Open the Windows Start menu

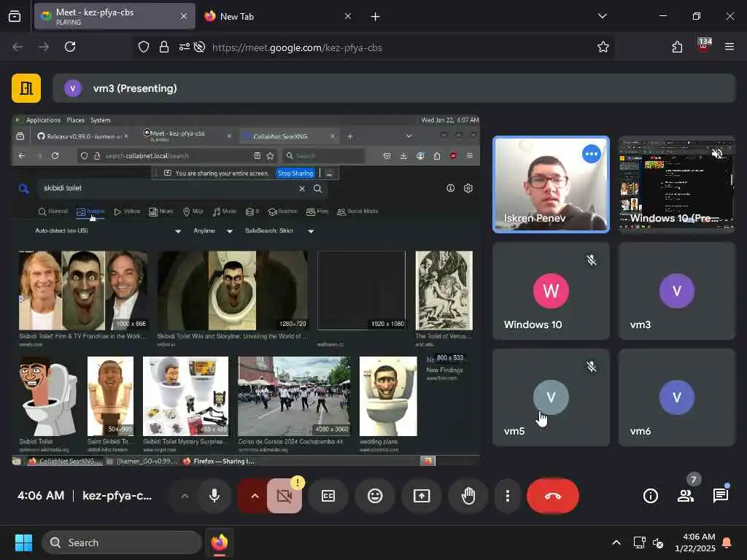(x=23, y=542)
